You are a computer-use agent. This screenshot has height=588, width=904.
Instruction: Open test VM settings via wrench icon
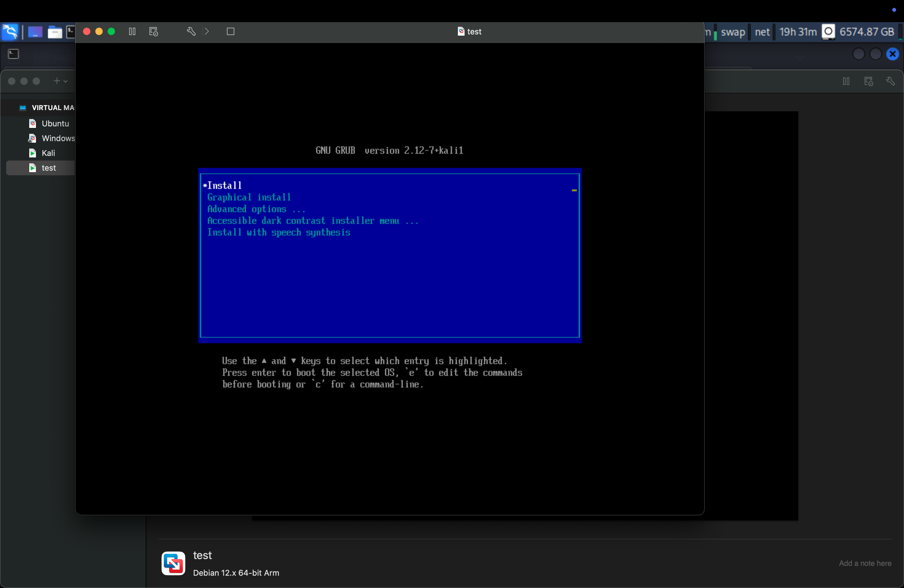(x=191, y=32)
